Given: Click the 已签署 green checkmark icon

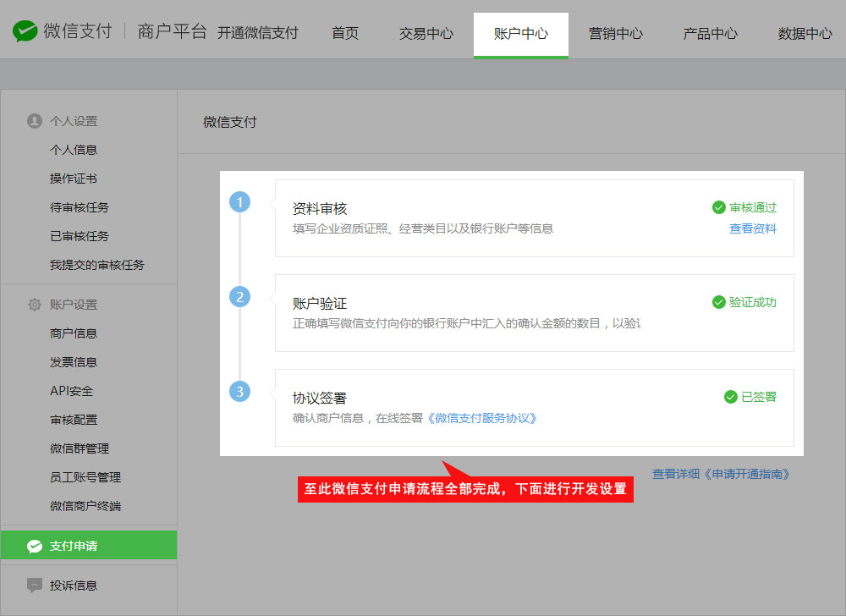Looking at the screenshot, I should 731,397.
